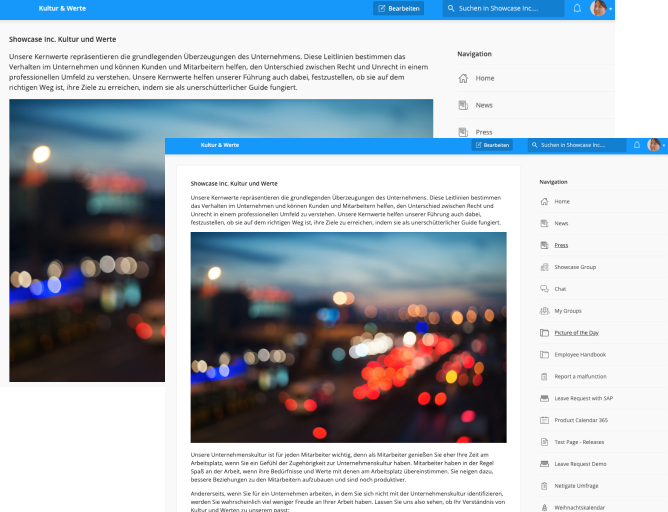Open user avatar menu in front window

[x=654, y=145]
